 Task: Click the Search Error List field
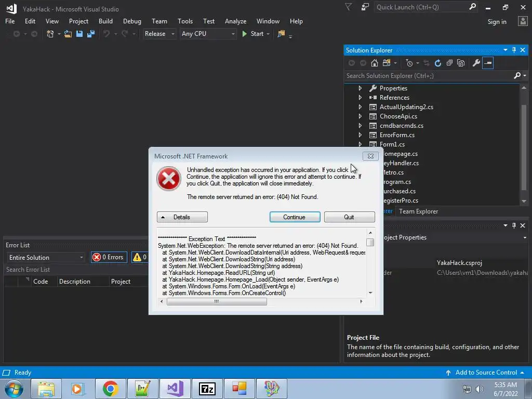pyautogui.click(x=75, y=270)
